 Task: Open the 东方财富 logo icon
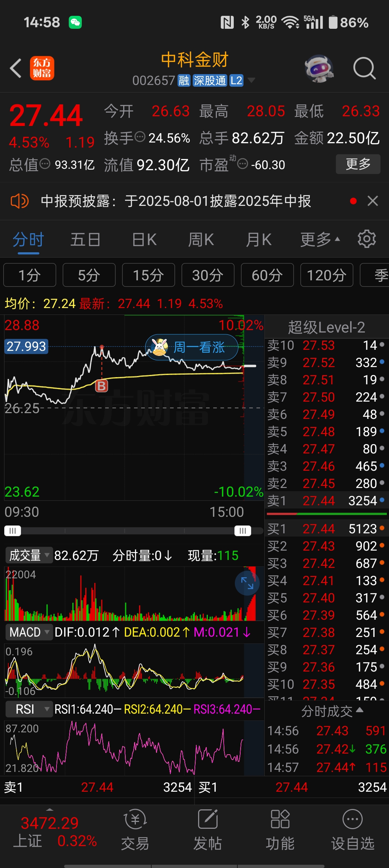(x=42, y=68)
